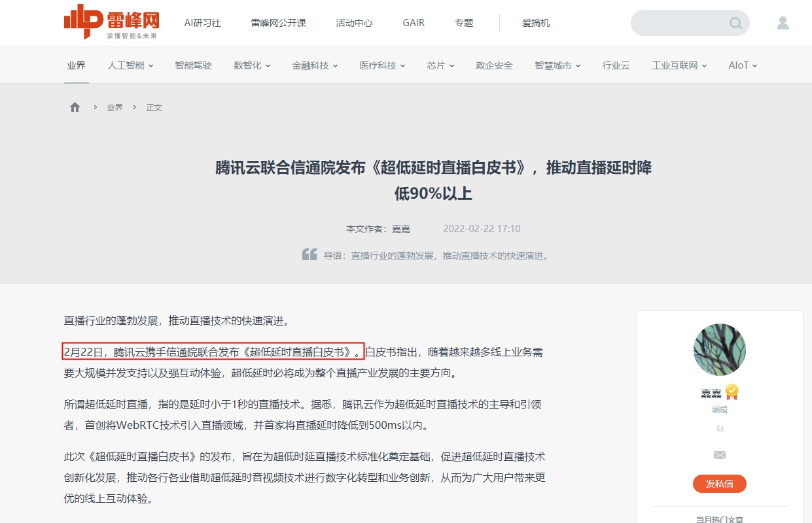Click the search magnifier icon

(x=735, y=24)
